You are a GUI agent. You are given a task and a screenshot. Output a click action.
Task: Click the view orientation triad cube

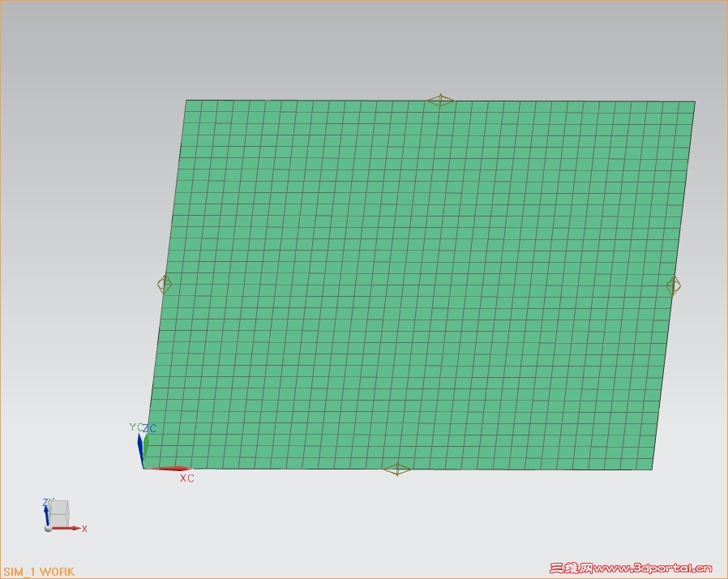coord(59,514)
